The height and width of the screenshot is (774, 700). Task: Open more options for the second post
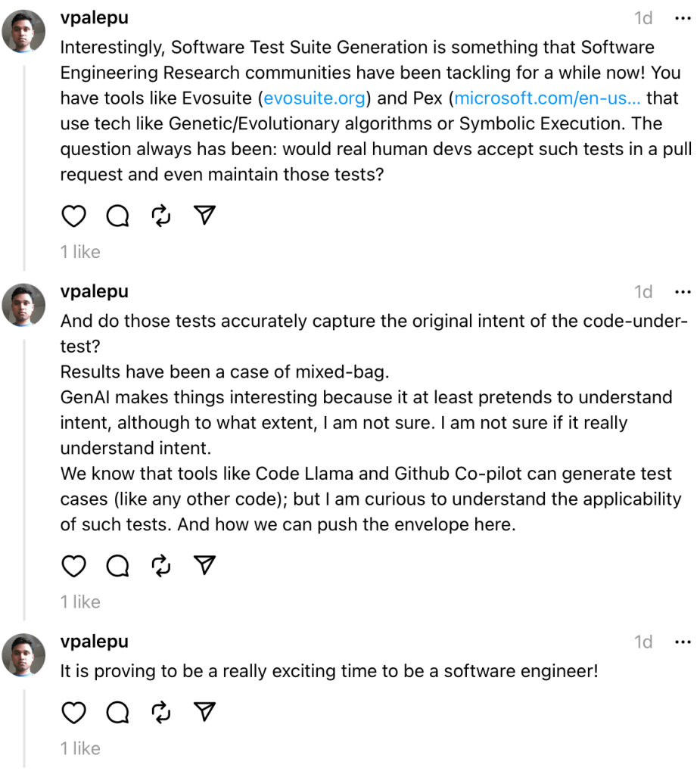[683, 292]
